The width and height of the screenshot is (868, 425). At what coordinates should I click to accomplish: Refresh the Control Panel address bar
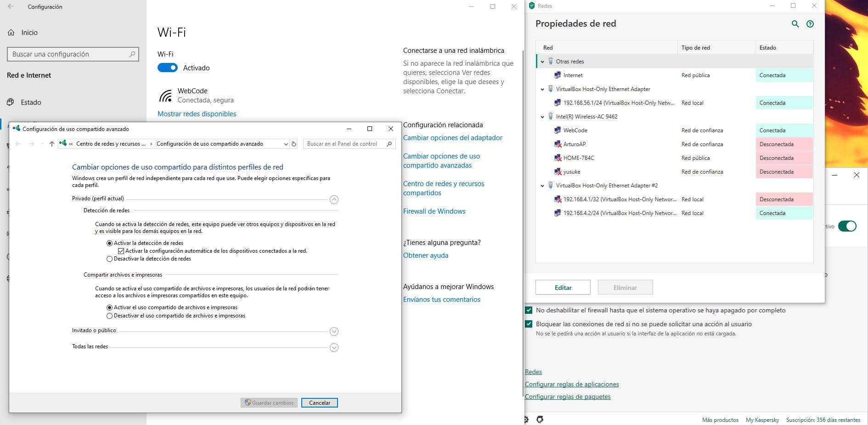click(294, 144)
